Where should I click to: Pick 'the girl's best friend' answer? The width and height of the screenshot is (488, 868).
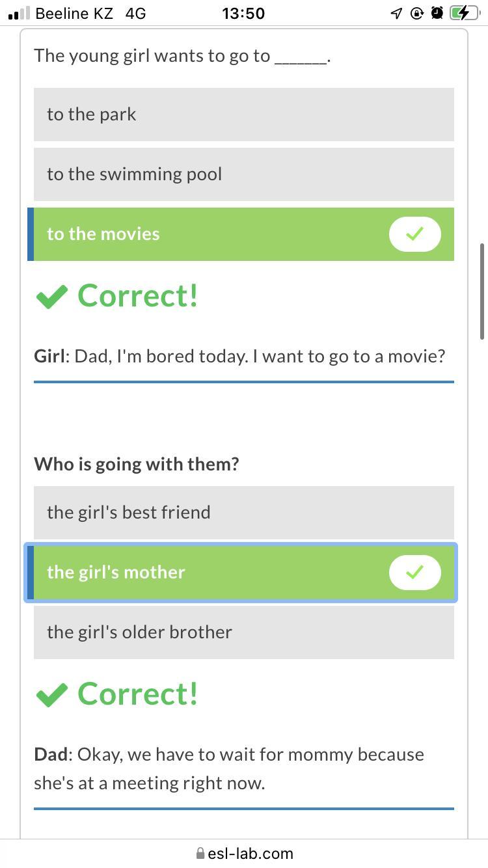[x=243, y=513]
